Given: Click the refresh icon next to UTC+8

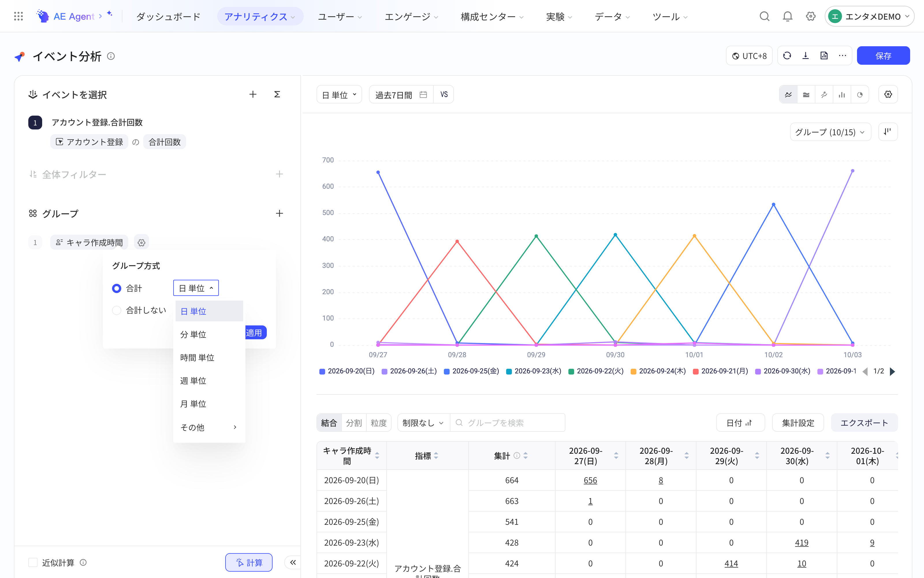Looking at the screenshot, I should (787, 56).
